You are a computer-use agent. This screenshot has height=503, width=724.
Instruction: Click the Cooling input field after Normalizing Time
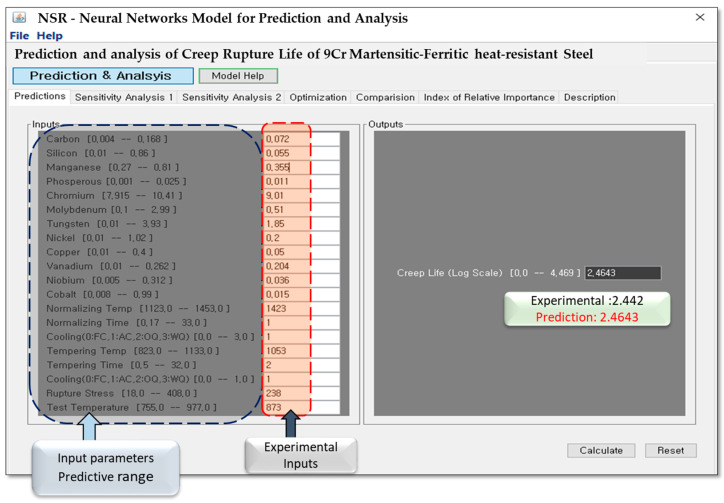[x=302, y=337]
